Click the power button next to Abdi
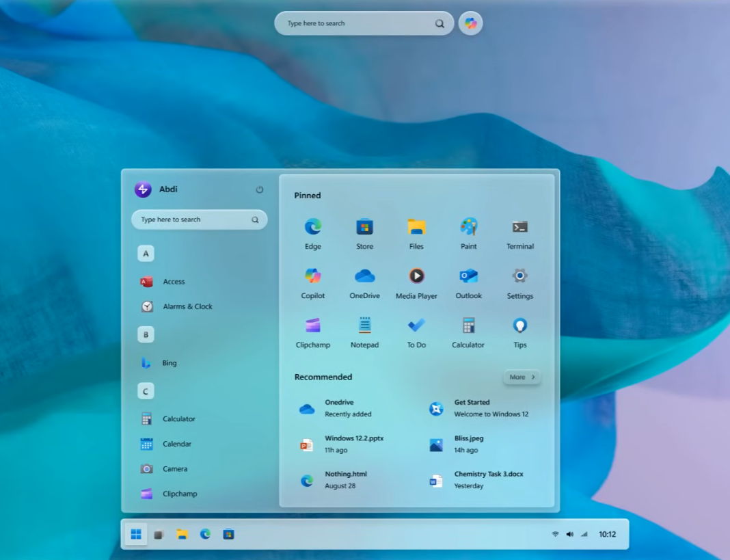Image resolution: width=730 pixels, height=560 pixels. click(x=260, y=190)
